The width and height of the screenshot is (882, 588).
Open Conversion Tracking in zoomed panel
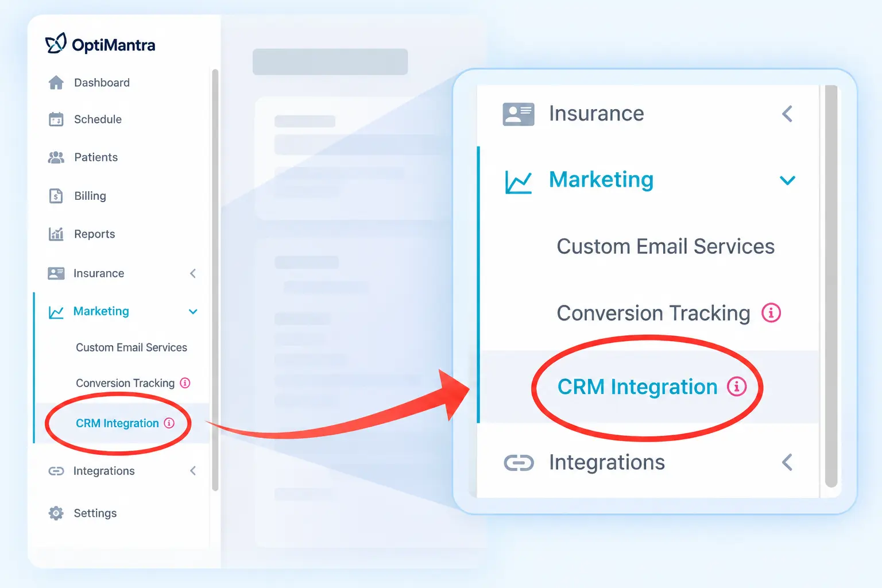click(653, 313)
